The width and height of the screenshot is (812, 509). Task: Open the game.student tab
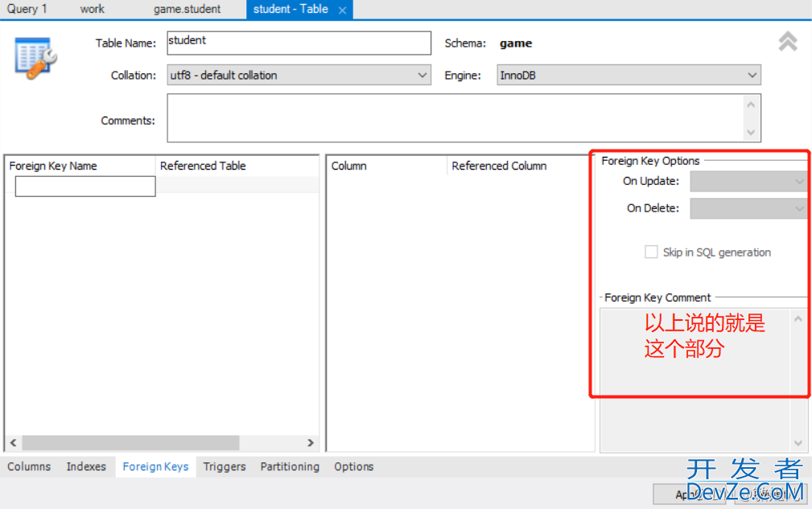pos(187,9)
